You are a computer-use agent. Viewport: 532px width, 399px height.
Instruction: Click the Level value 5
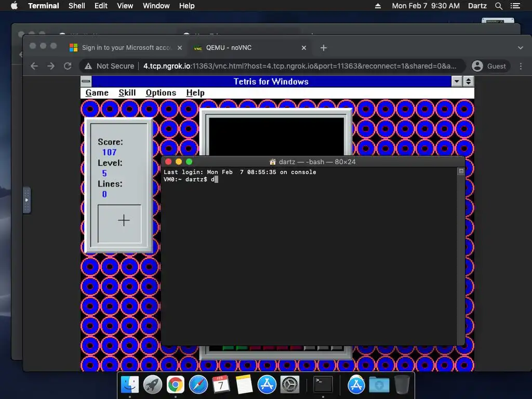104,174
